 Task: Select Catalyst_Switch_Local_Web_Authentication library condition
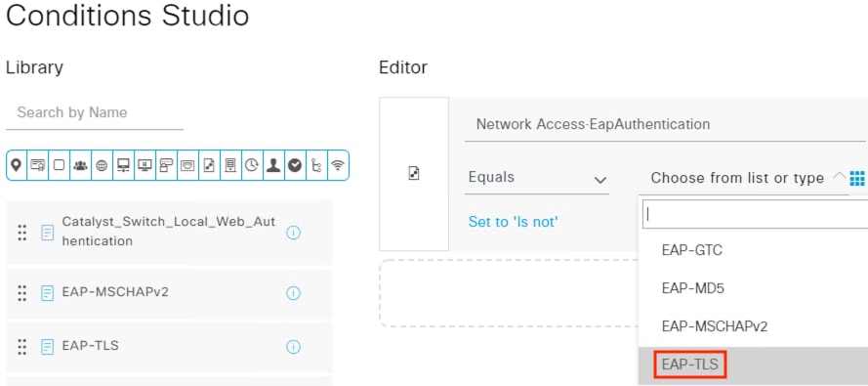click(x=169, y=232)
